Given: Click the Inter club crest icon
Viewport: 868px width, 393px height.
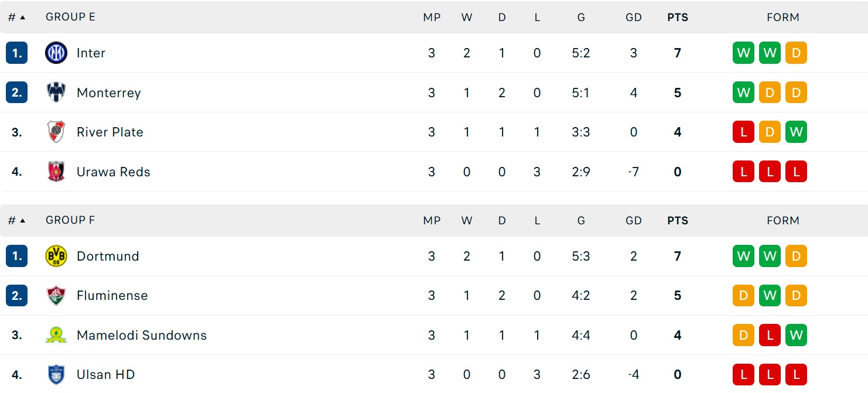Looking at the screenshot, I should [x=56, y=53].
